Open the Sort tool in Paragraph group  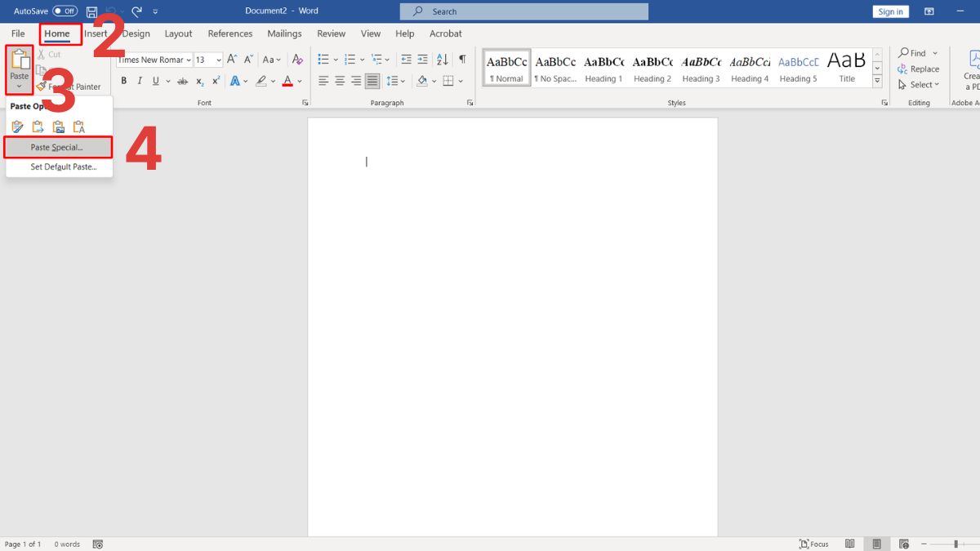442,60
